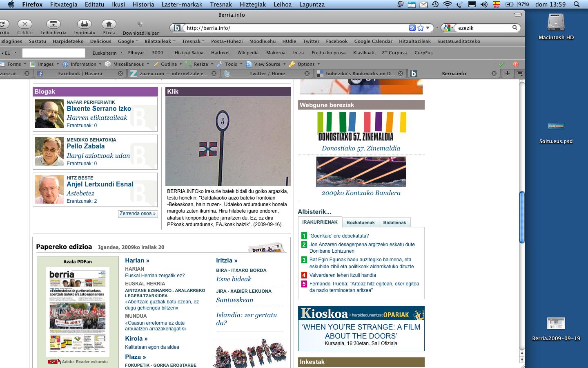Open the Information developer toolbar item

pos(83,64)
